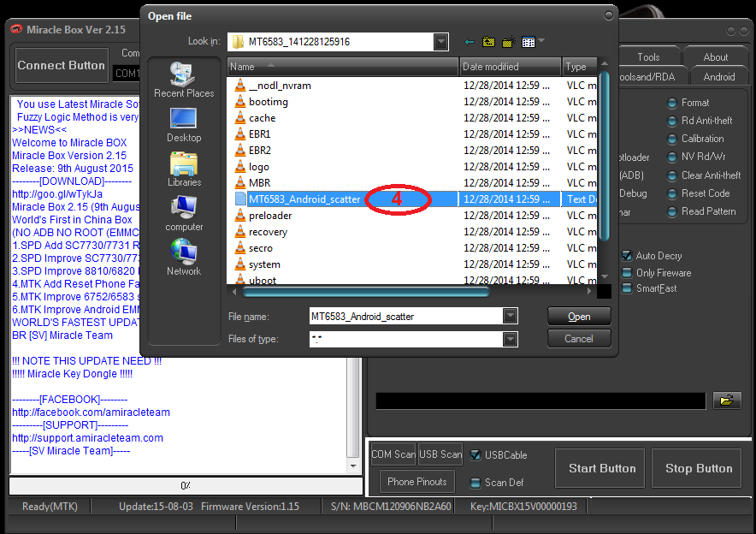Click the vertical scrollbar in file list
Image resolution: width=756 pixels, height=534 pixels.
point(604,156)
